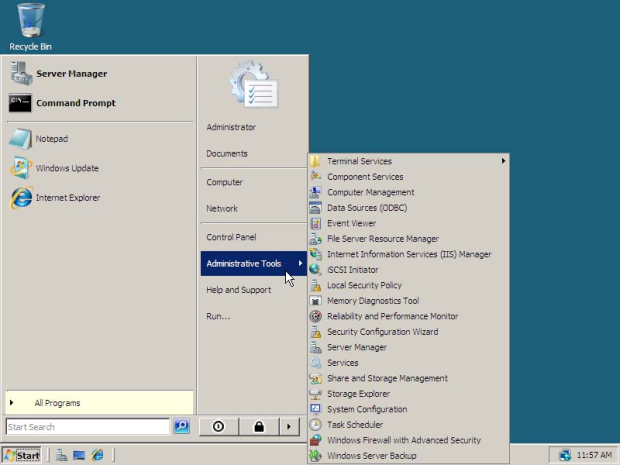Click the Command Prompt icon
Viewport: 620px width, 465px height.
(x=20, y=103)
